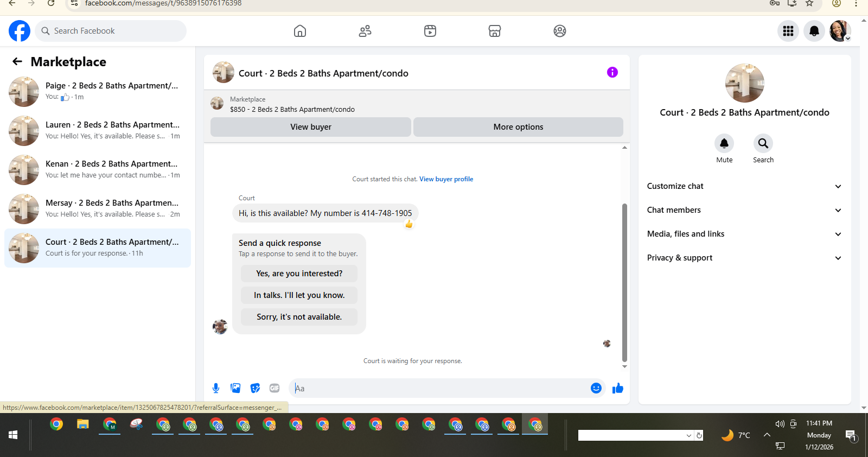Open Court's avatar beside quick responses
The height and width of the screenshot is (457, 868).
[x=220, y=327]
